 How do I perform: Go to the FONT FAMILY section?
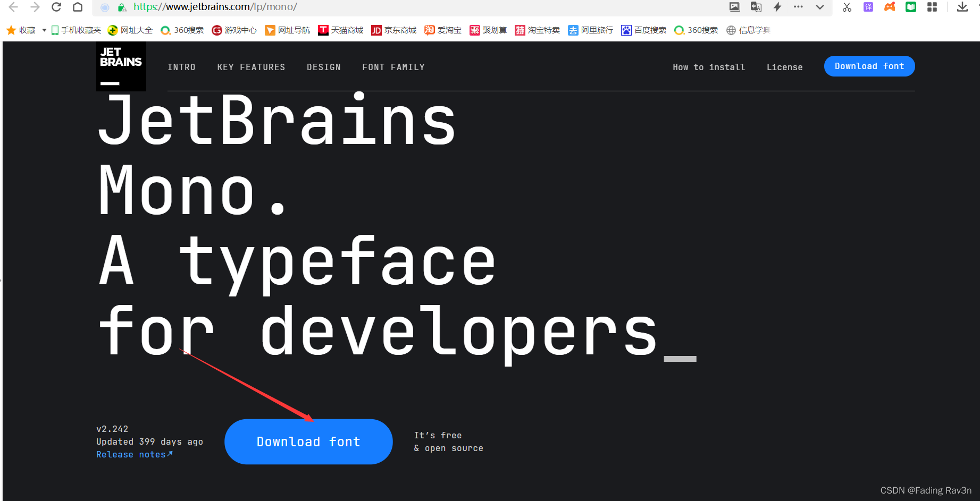point(393,67)
